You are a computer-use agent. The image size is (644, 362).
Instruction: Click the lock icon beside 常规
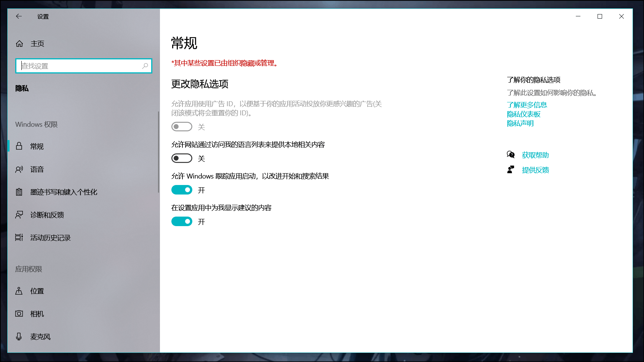pyautogui.click(x=19, y=146)
